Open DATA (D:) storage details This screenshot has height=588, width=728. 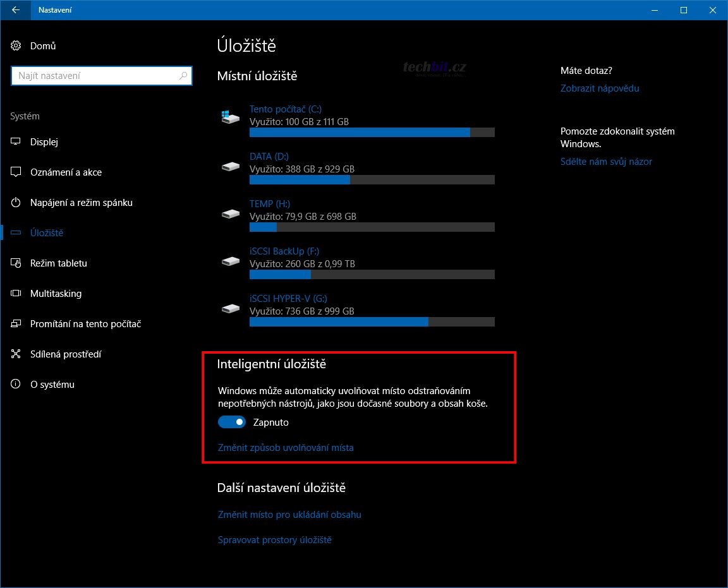[269, 157]
